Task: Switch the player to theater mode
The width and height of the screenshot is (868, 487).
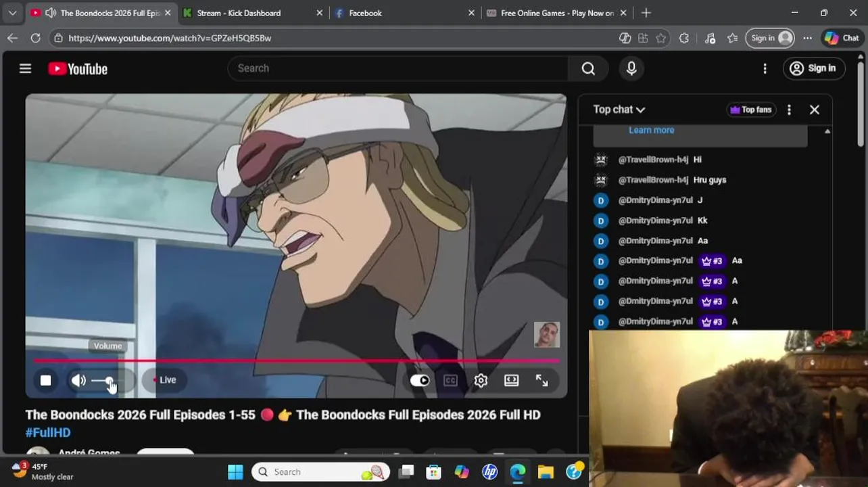Action: (x=511, y=380)
